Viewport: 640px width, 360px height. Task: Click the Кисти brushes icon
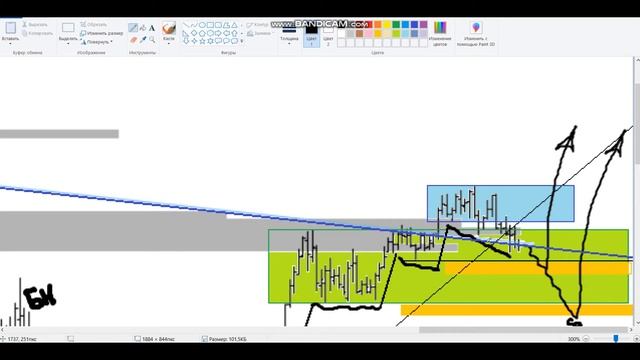(x=169, y=28)
